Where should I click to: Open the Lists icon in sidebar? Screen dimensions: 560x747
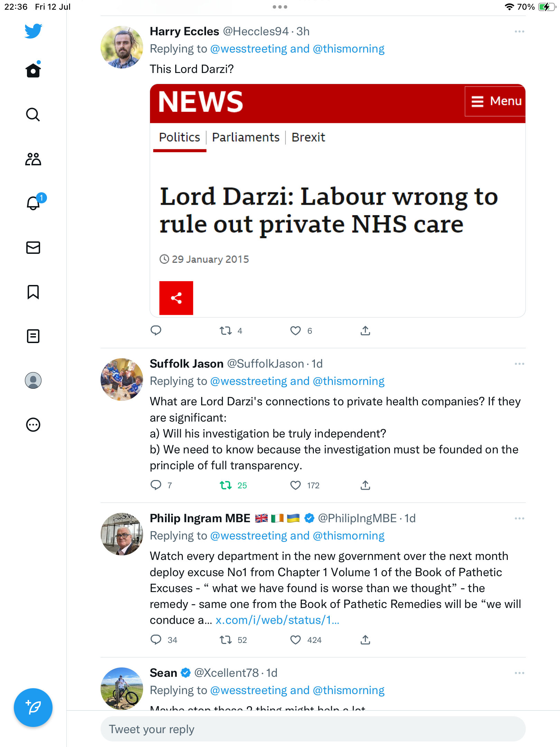(33, 336)
